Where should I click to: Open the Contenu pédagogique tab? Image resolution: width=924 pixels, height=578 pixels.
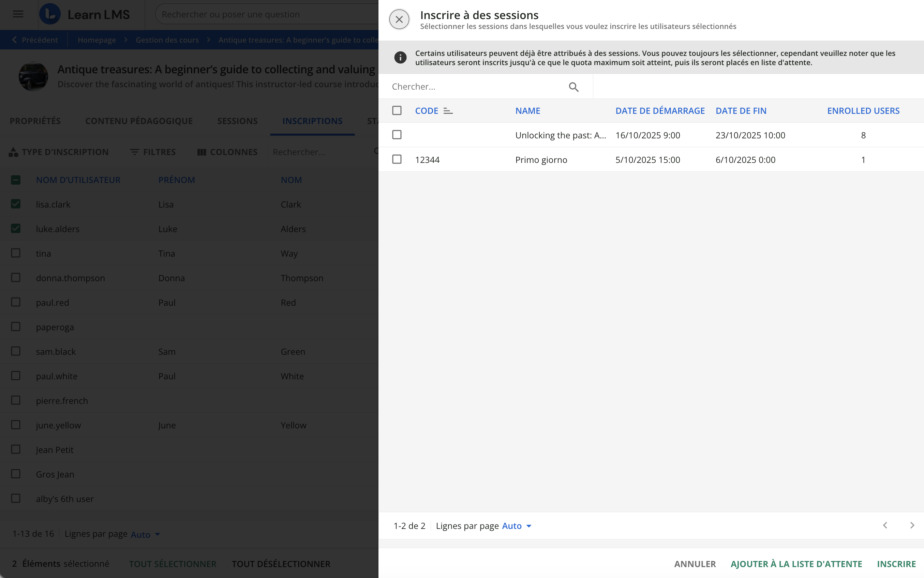(139, 121)
